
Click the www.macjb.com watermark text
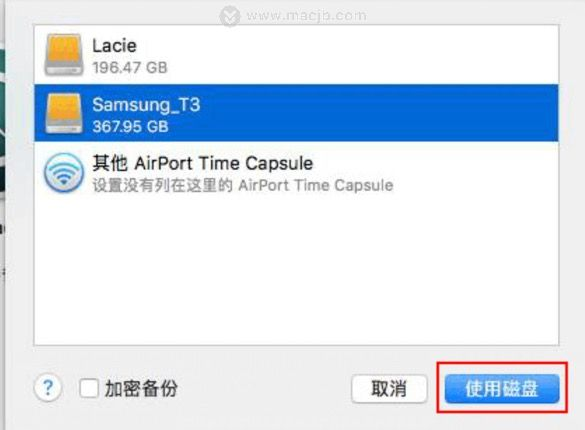coord(306,15)
